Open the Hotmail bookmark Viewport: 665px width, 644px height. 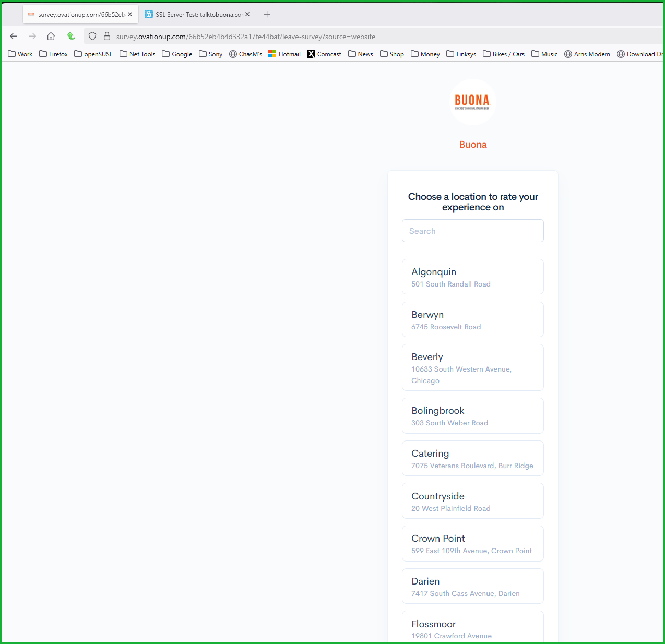284,54
